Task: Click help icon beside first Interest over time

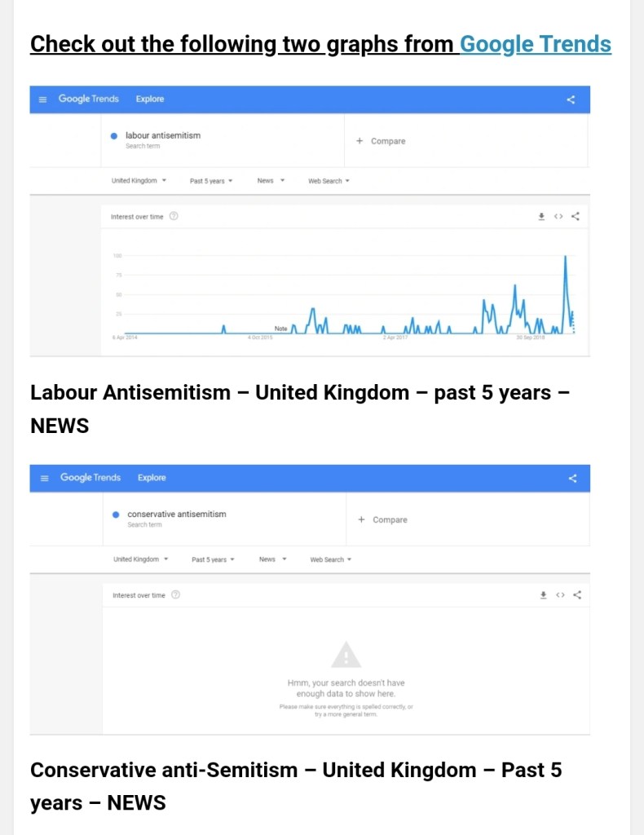Action: coord(174,216)
